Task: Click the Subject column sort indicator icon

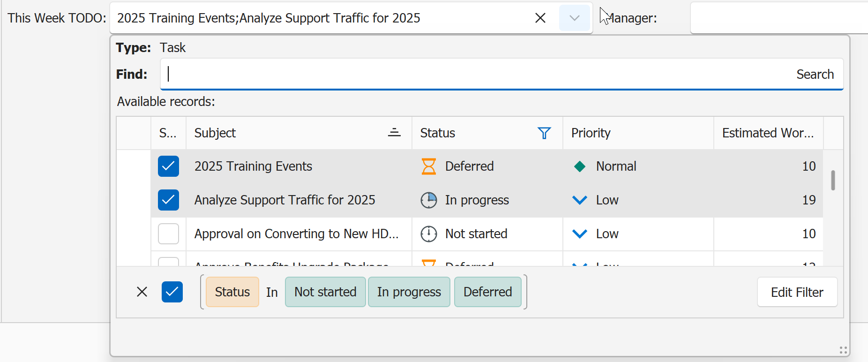Action: point(394,133)
